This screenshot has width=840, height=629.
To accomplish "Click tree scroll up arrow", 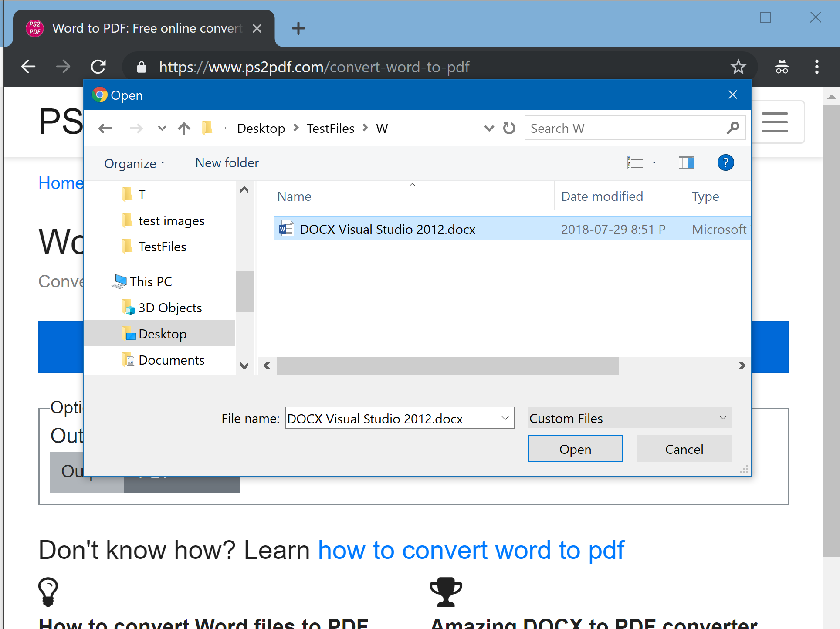I will coord(244,189).
